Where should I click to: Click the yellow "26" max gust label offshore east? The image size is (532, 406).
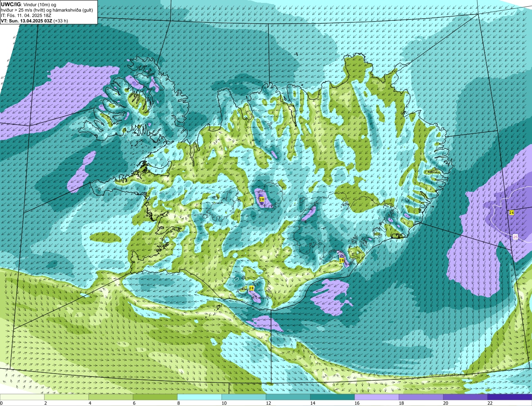click(x=512, y=213)
